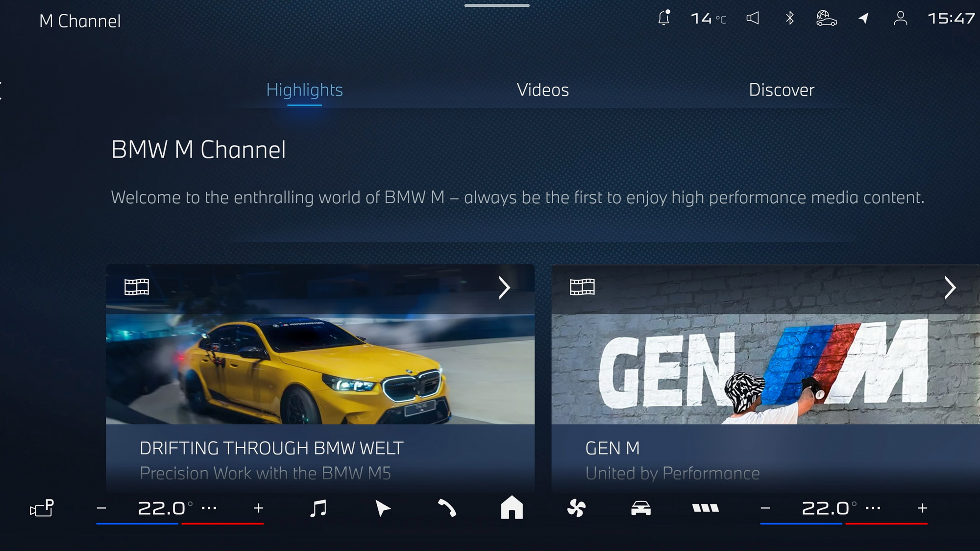Increase driver temperature with the plus button

(x=258, y=508)
